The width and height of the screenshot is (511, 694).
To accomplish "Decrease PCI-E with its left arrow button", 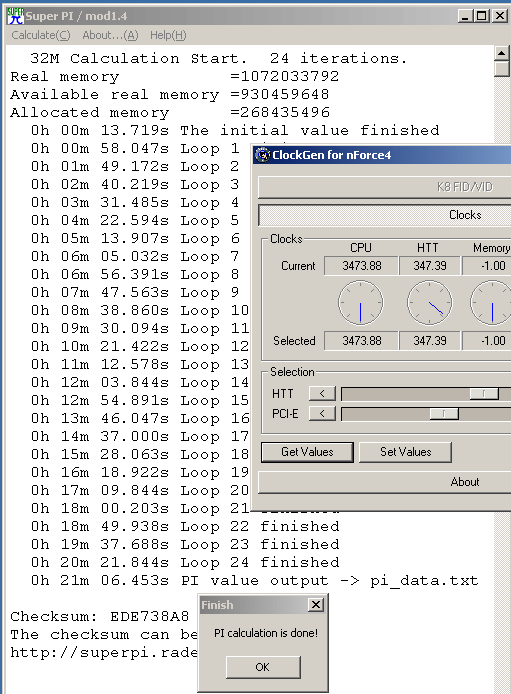I will coord(322,414).
